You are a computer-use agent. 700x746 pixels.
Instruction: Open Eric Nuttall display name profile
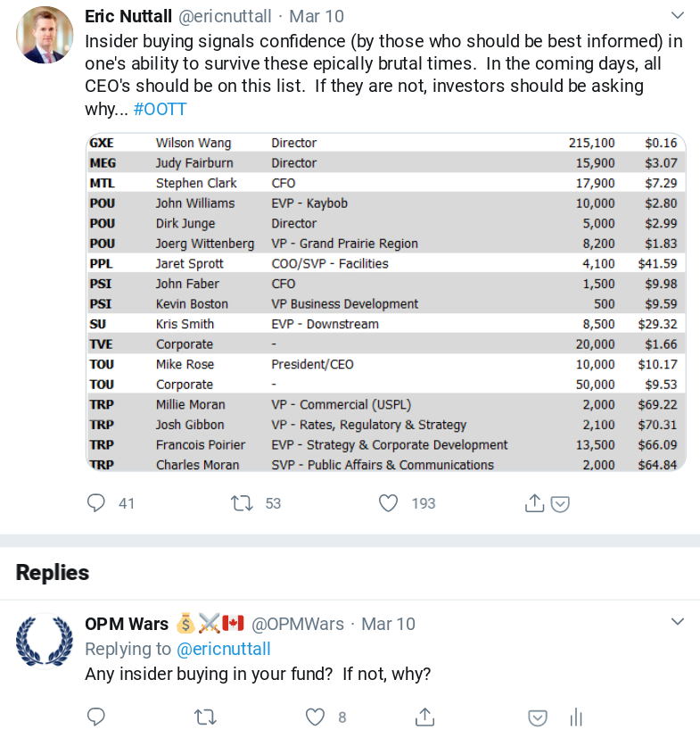point(128,16)
